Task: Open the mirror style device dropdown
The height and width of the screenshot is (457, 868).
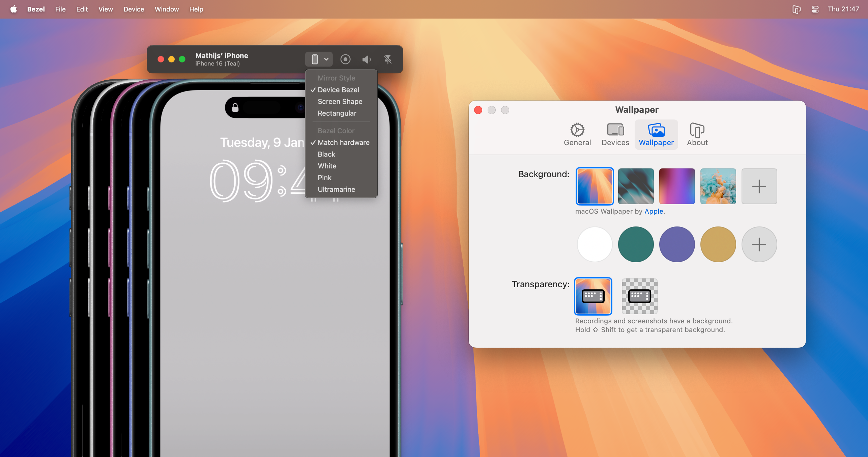Action: tap(319, 59)
